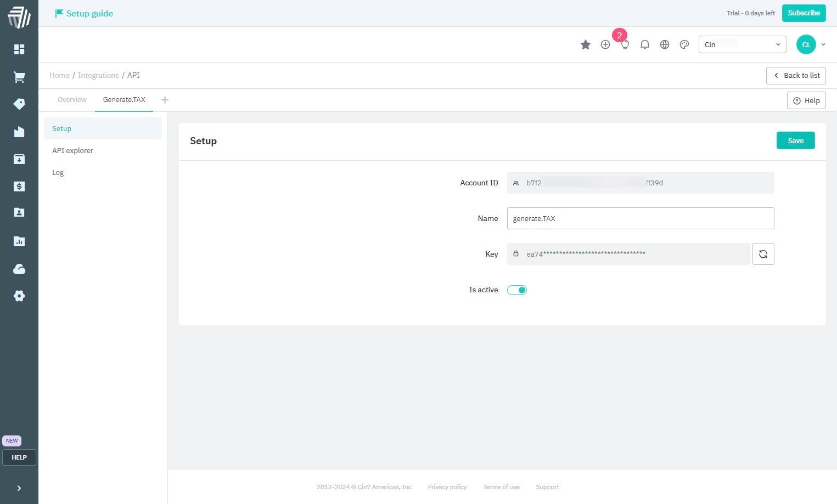Open the color palette theme icon

pyautogui.click(x=684, y=44)
